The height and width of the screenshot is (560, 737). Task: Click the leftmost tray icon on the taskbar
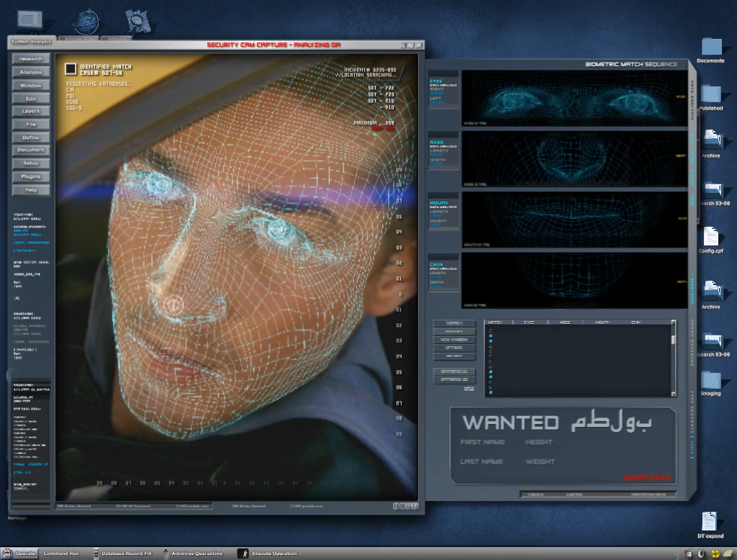click(x=688, y=554)
